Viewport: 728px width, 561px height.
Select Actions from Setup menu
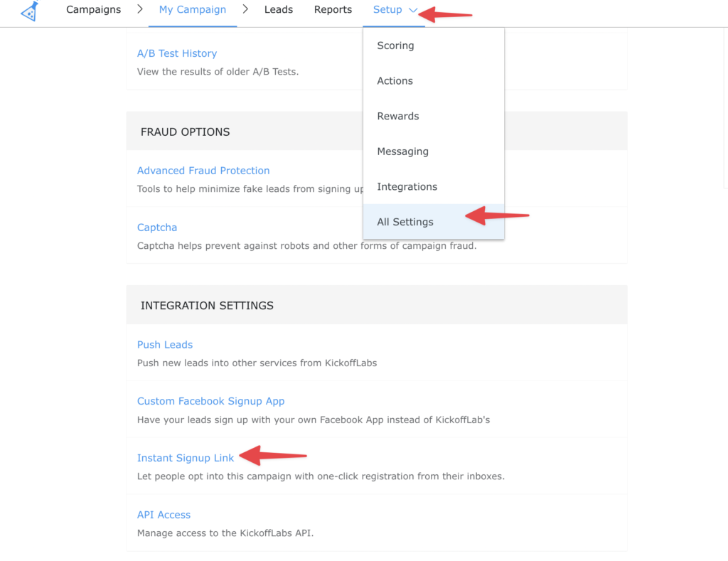tap(433, 81)
